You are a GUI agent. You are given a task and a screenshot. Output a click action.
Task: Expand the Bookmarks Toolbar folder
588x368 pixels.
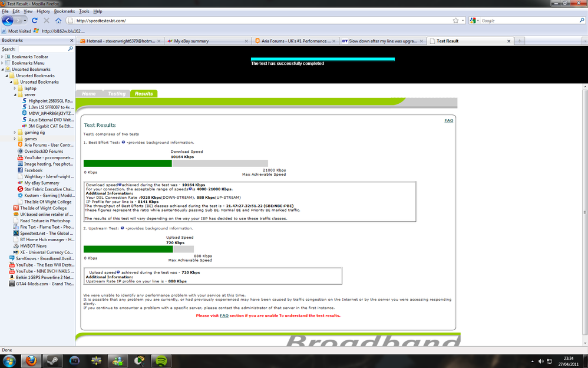click(2, 57)
